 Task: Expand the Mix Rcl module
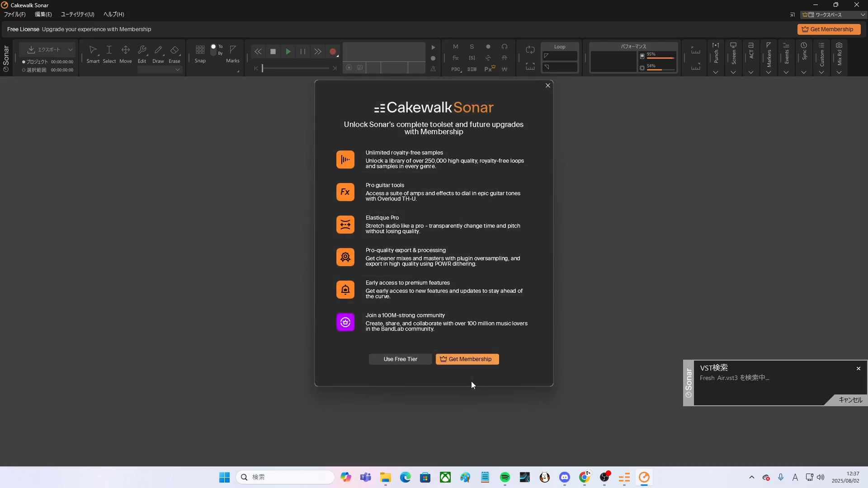click(x=839, y=72)
